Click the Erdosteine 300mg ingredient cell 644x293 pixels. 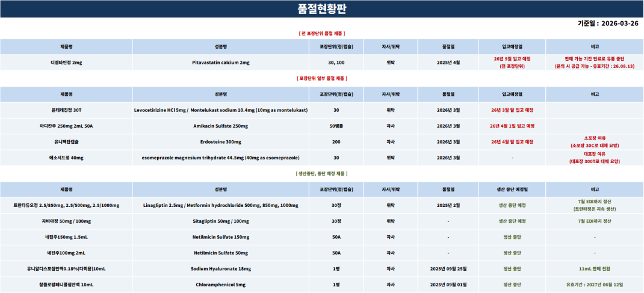(220, 142)
